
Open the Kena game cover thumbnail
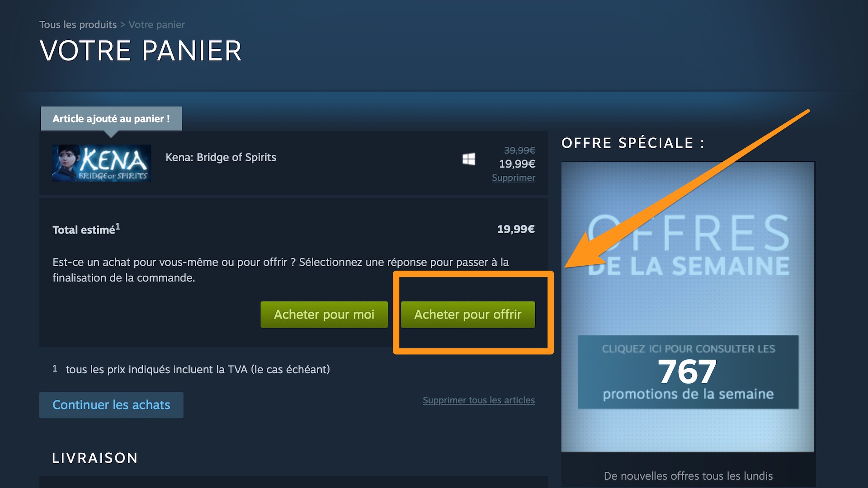coord(102,163)
